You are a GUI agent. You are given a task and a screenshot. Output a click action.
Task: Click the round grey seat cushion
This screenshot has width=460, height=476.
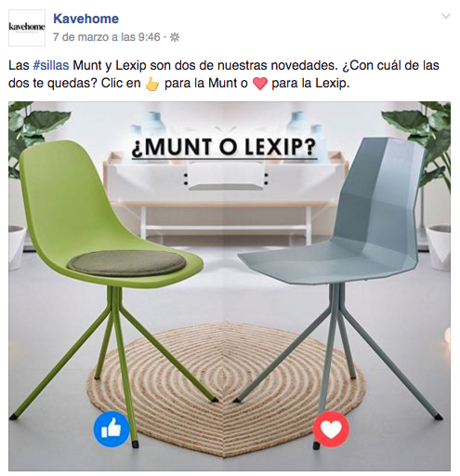126,263
